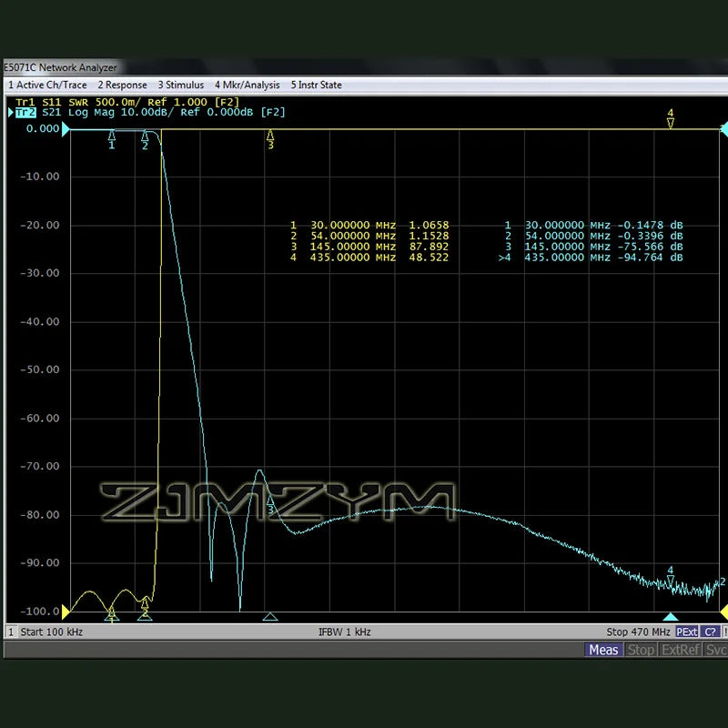728x728 pixels.
Task: Click the -100.0 y-axis label
Action: (40, 612)
